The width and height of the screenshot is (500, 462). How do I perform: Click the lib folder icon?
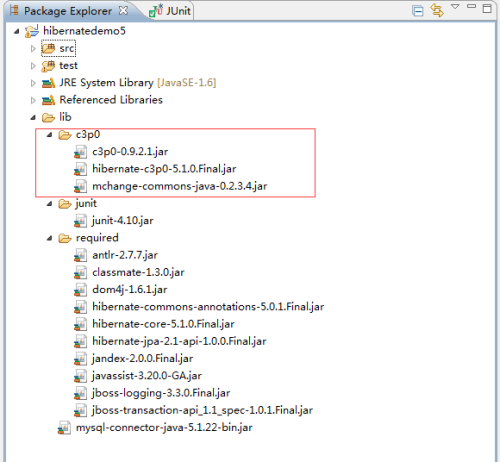(48, 118)
